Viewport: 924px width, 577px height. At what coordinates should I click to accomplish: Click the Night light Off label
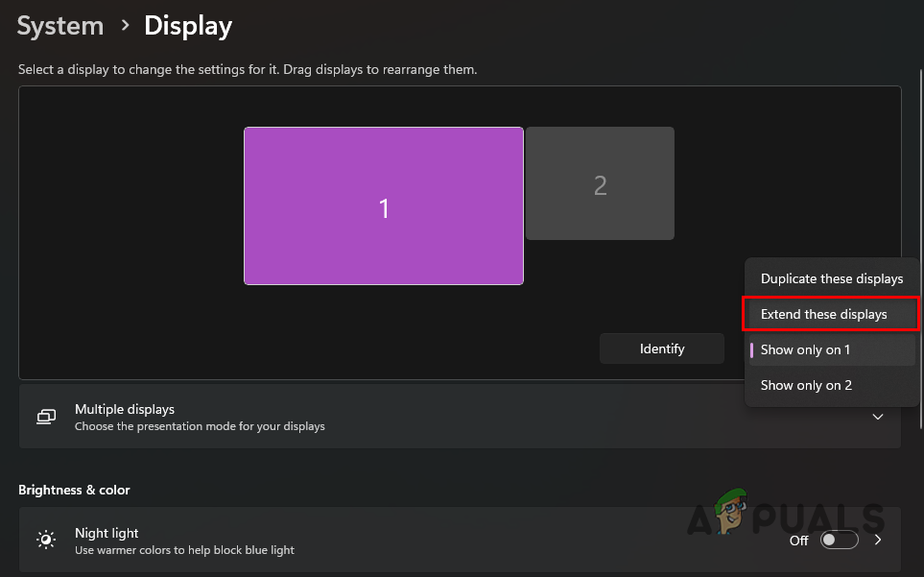(798, 541)
